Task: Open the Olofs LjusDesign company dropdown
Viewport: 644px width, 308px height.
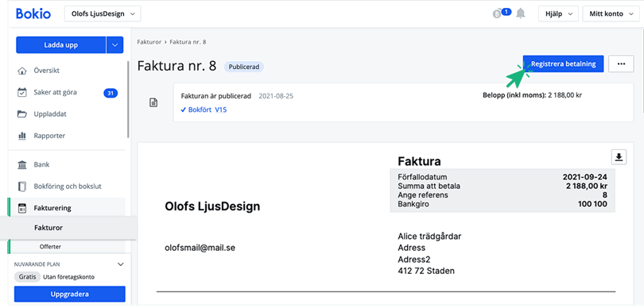Action: click(103, 14)
